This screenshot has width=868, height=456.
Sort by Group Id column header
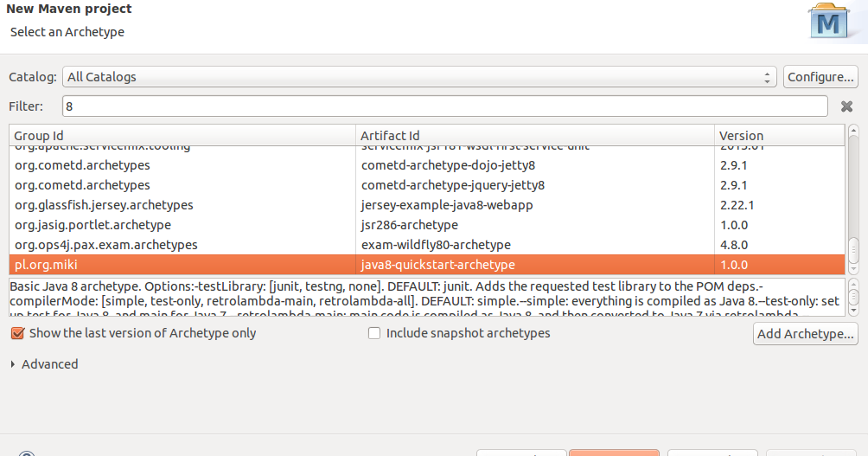pyautogui.click(x=182, y=136)
